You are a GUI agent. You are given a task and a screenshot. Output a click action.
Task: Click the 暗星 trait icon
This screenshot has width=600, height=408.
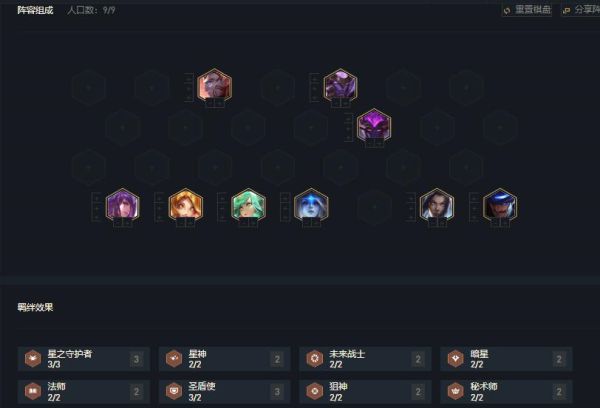point(455,359)
